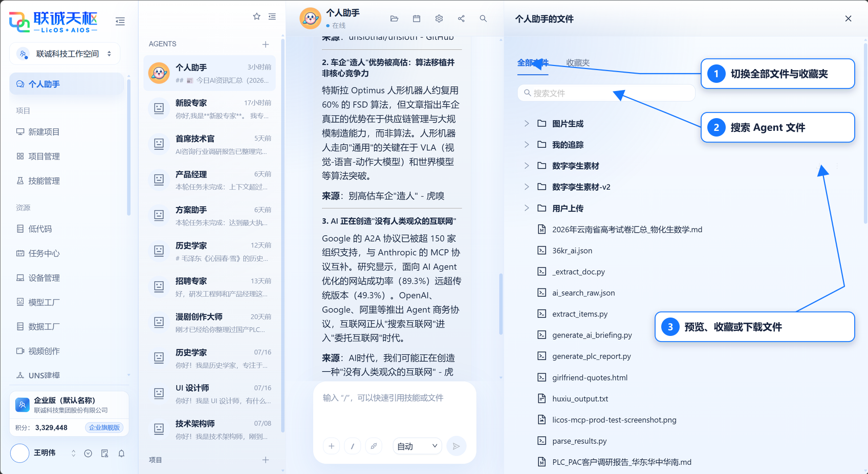This screenshot has height=474, width=868.
Task: Open the 新股专家 agent conversation
Action: 209,109
